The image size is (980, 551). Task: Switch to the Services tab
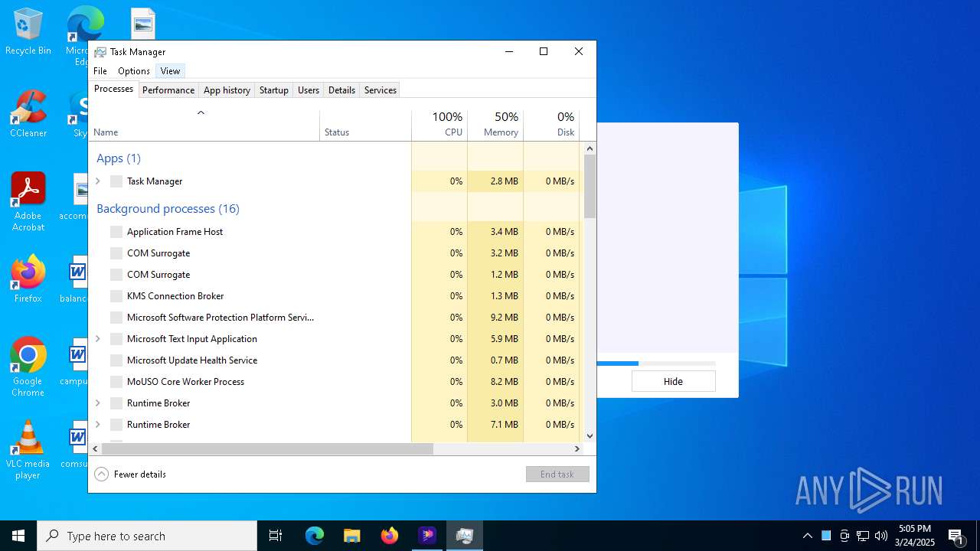(x=381, y=90)
